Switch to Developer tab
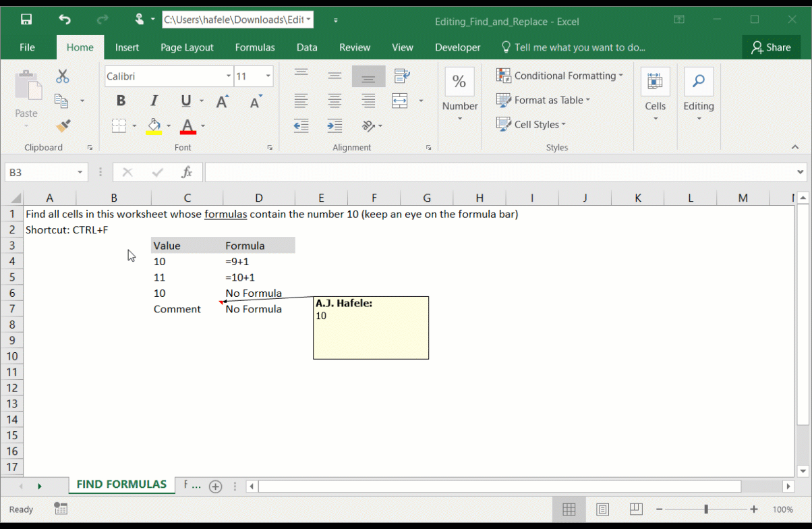This screenshot has height=529, width=812. [x=458, y=47]
